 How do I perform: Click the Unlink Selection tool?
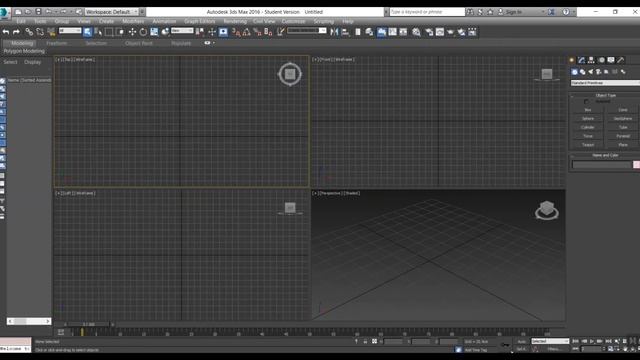tap(40, 32)
